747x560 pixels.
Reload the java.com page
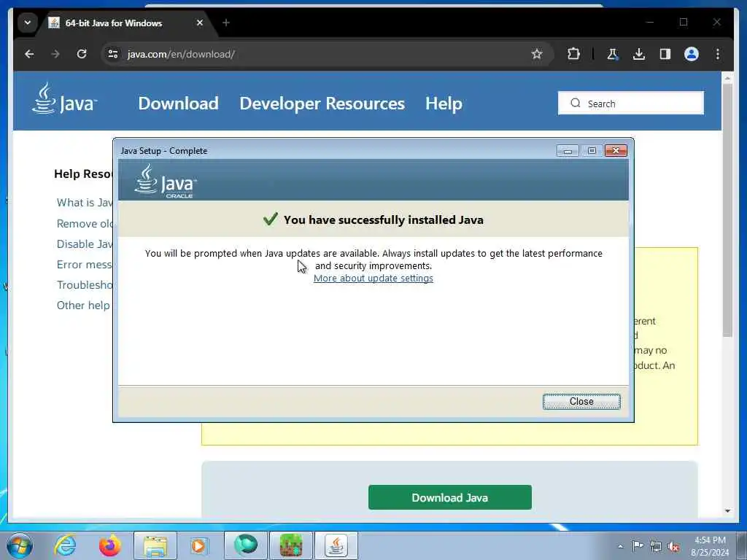coord(82,54)
